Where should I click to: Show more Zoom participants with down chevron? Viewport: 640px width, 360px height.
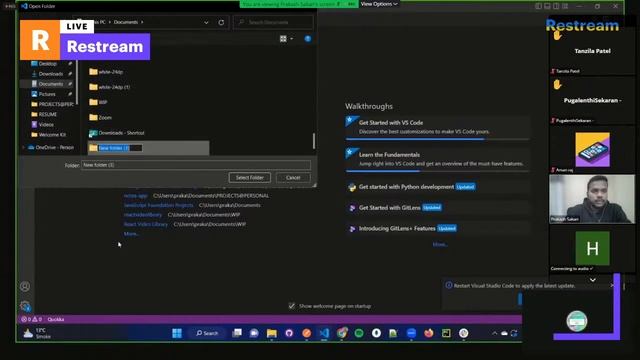pos(593,280)
